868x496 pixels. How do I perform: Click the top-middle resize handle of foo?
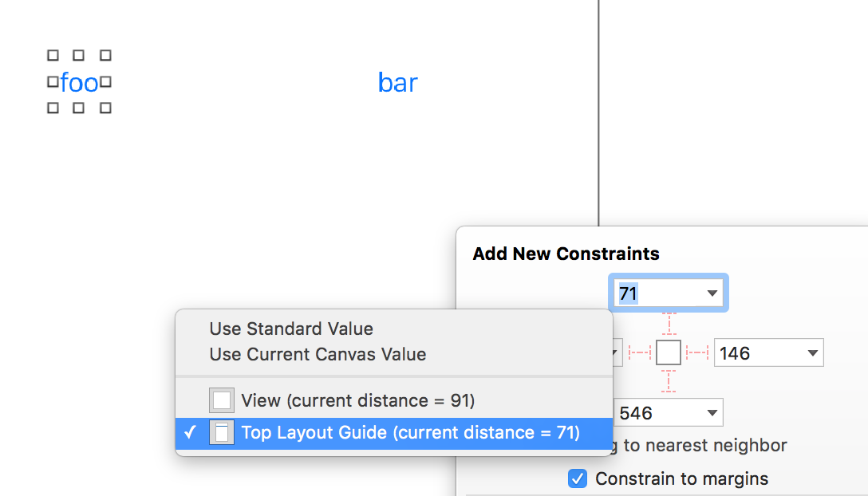point(79,56)
